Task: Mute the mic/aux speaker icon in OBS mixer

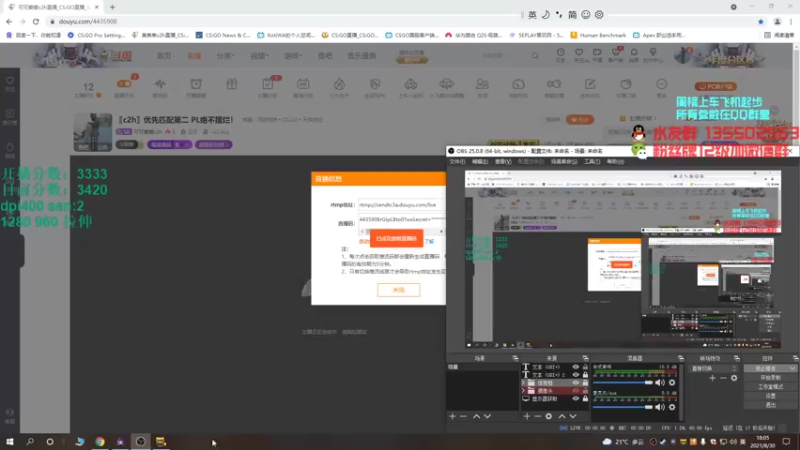Action: pos(660,407)
